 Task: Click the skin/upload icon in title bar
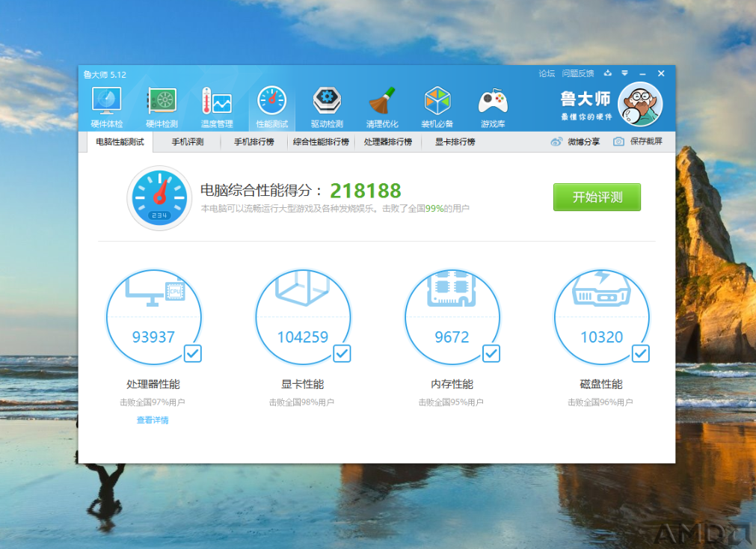coord(608,73)
